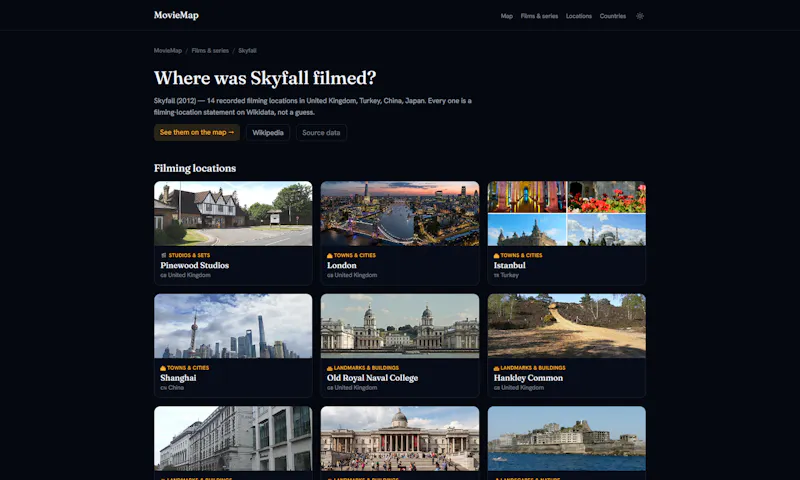Click 'United Kingdom' under London
Viewport: 800px width, 480px height.
tap(356, 275)
